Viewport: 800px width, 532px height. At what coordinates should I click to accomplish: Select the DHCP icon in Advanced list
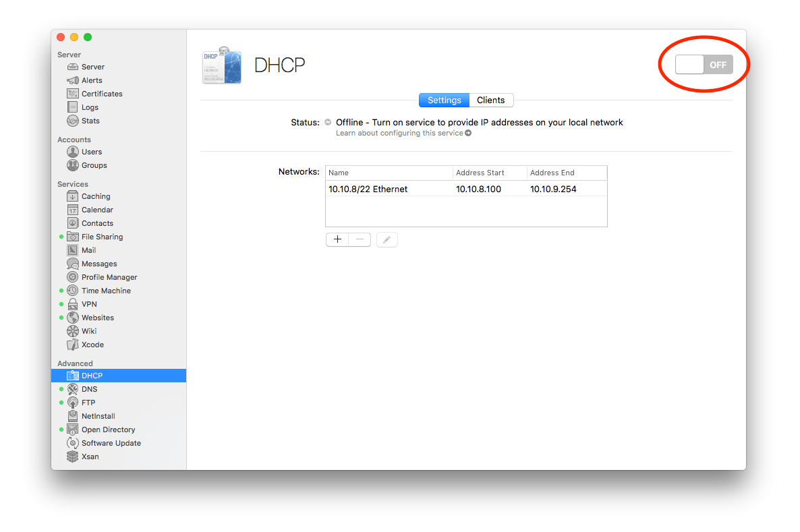click(73, 376)
